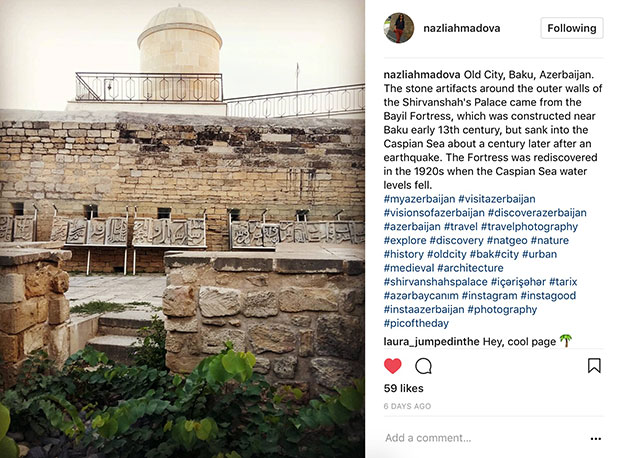The image size is (620, 458).
Task: View the 59 likes list
Action: 403,388
